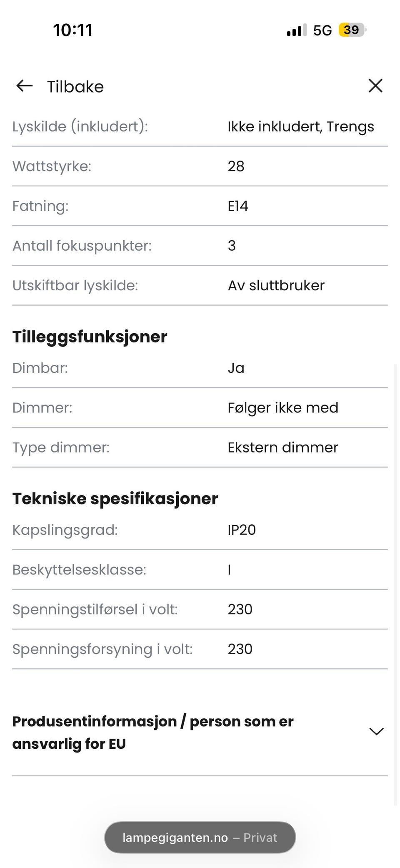
Task: Select the Fatning E14 row
Action: click(x=200, y=206)
